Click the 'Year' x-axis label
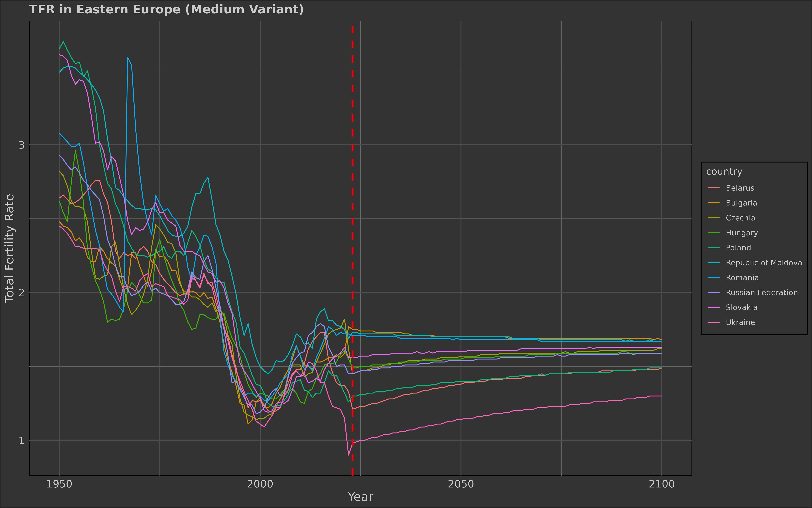Image resolution: width=812 pixels, height=508 pixels. [360, 497]
